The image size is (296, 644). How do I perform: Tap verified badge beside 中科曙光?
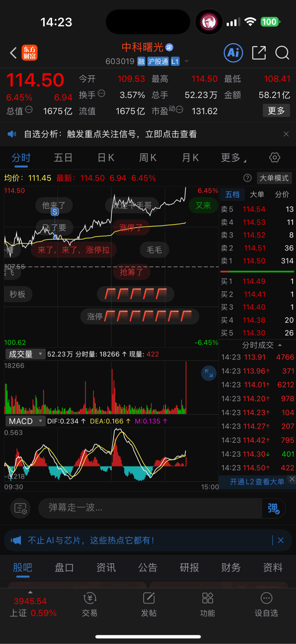click(169, 47)
